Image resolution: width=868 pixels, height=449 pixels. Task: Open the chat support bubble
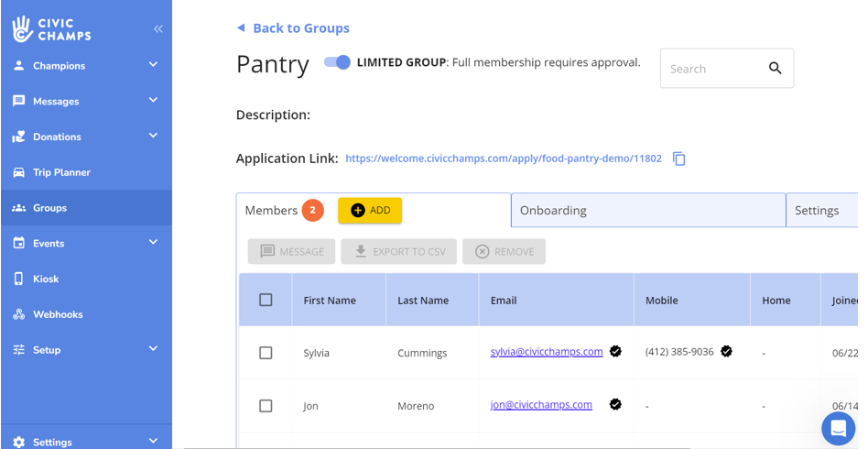tap(837, 428)
